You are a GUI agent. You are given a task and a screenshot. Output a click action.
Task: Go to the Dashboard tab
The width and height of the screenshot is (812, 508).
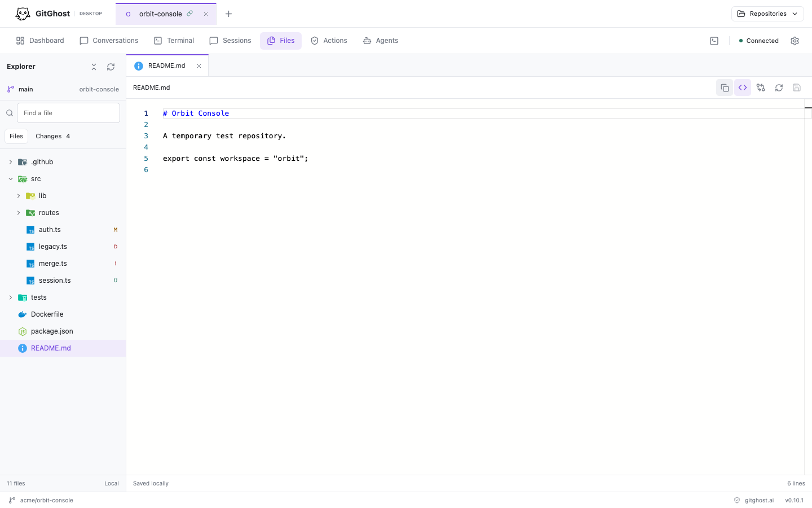40,41
